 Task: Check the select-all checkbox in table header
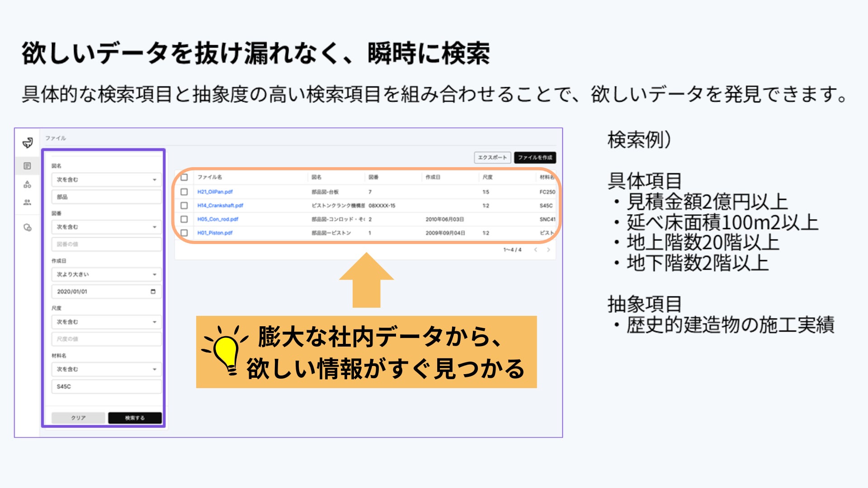click(184, 177)
